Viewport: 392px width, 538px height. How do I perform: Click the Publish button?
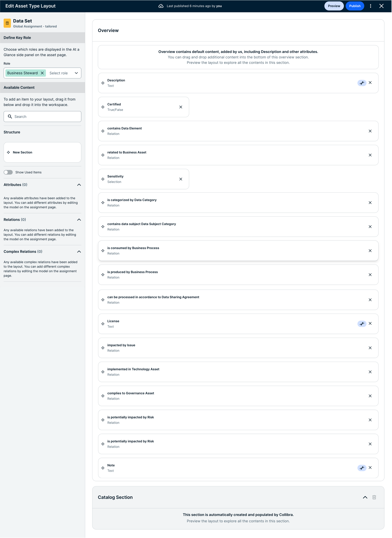pyautogui.click(x=355, y=6)
